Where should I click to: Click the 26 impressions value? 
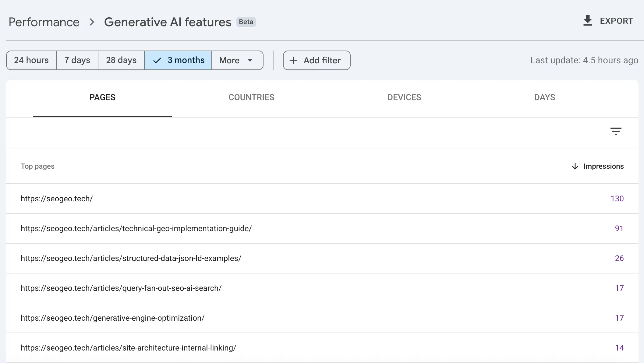619,258
